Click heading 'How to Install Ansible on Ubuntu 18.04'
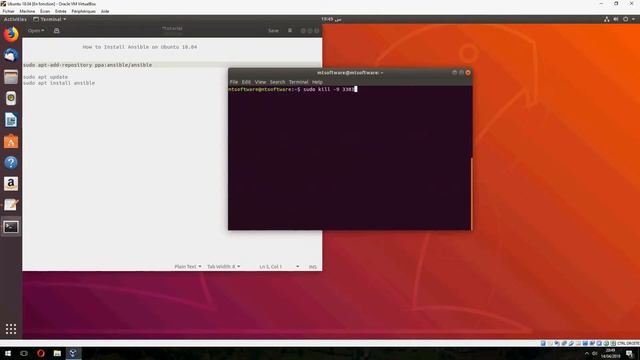The width and height of the screenshot is (640, 360). (140, 47)
